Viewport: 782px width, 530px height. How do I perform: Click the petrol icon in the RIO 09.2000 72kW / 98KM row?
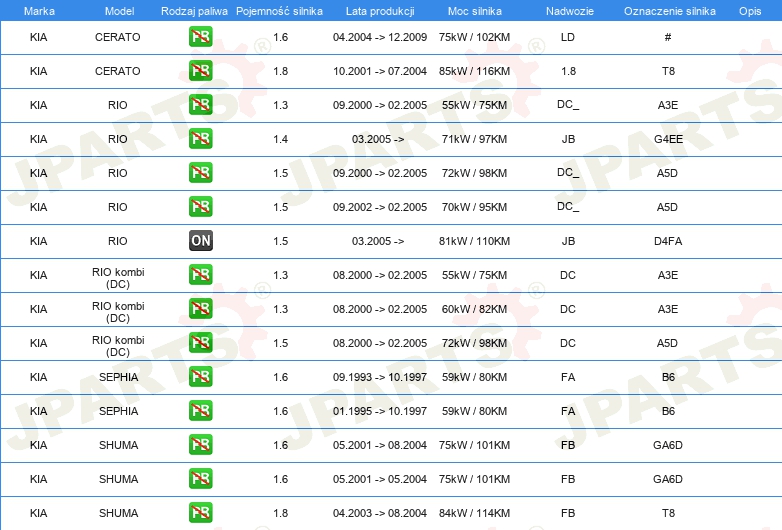(x=200, y=173)
